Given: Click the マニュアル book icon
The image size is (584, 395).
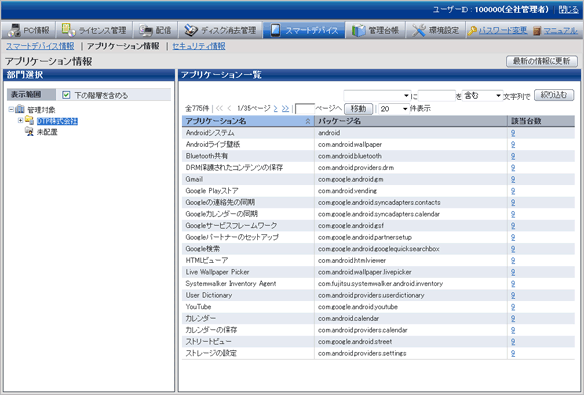Looking at the screenshot, I should tap(537, 31).
